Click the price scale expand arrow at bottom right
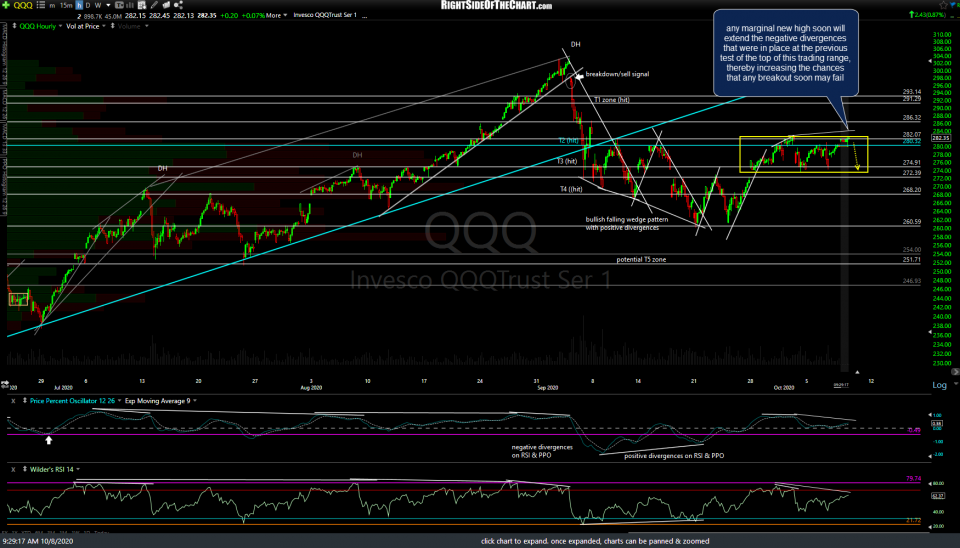The image size is (960, 548). point(954,372)
